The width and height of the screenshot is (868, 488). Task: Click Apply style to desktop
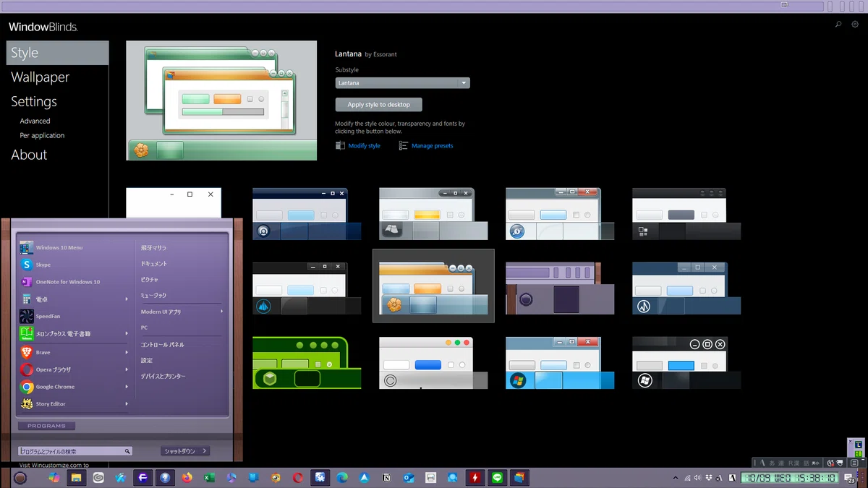click(x=378, y=105)
